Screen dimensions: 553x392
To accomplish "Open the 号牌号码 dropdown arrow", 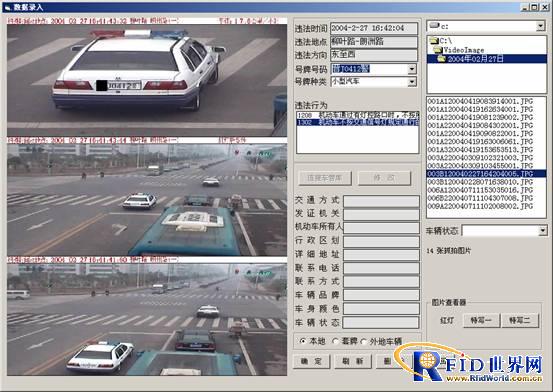I will 412,69.
